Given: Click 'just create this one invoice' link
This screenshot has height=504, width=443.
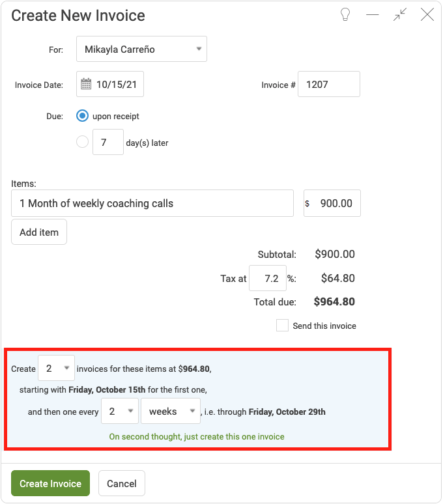Looking at the screenshot, I should click(x=197, y=436).
